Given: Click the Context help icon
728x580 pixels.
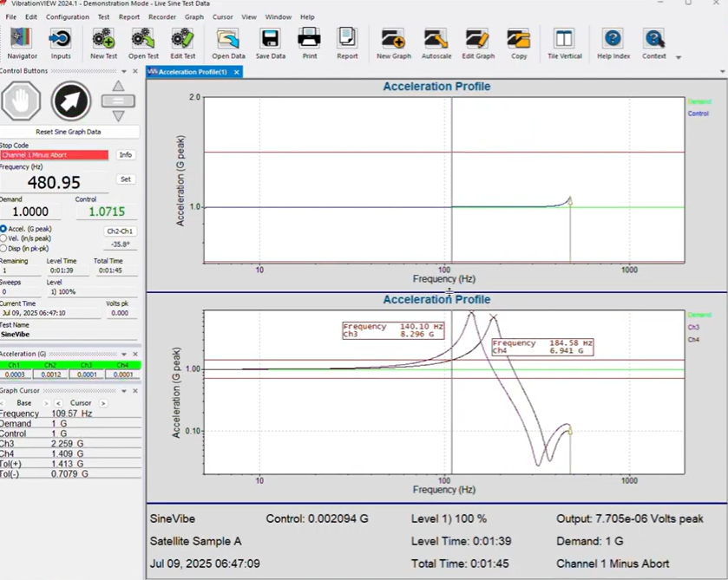Looking at the screenshot, I should coord(654,43).
